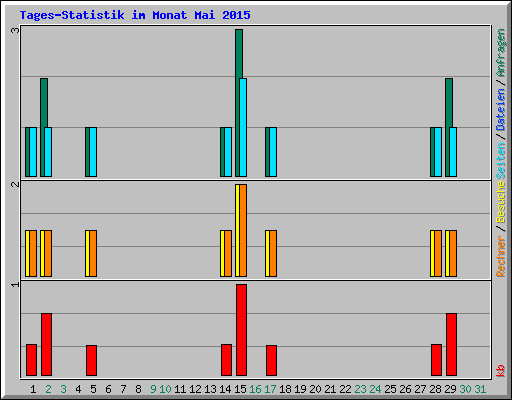Viewport: 512px width, 400px height.
Task: Click the orange bar for day 5
Action: [x=93, y=253]
